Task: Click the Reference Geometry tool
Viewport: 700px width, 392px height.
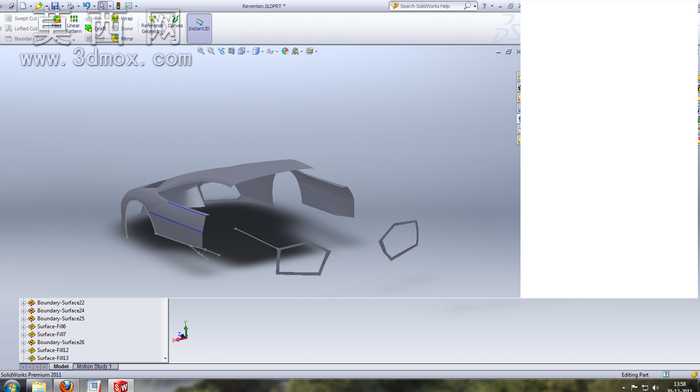Action: (x=152, y=25)
